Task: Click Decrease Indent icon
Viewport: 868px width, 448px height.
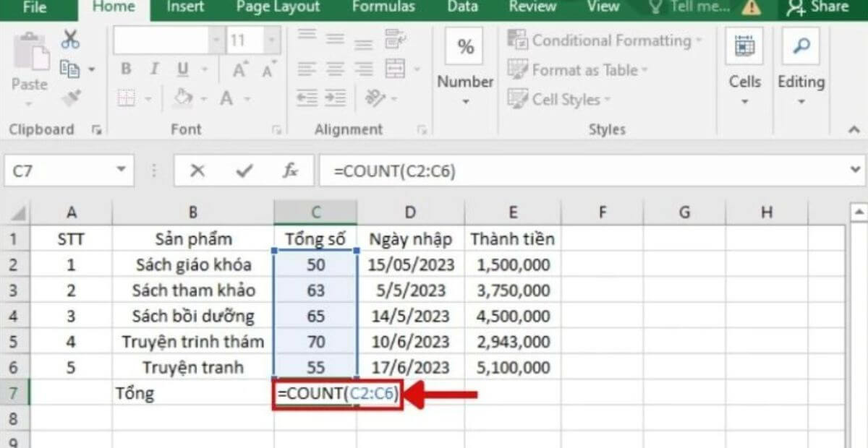Action: pyautogui.click(x=307, y=98)
